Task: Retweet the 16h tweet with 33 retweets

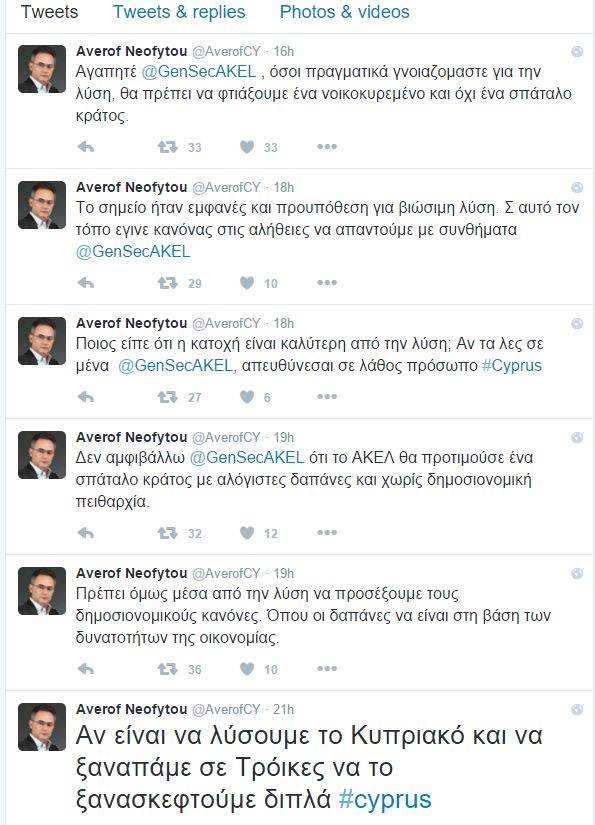Action: click(x=167, y=147)
